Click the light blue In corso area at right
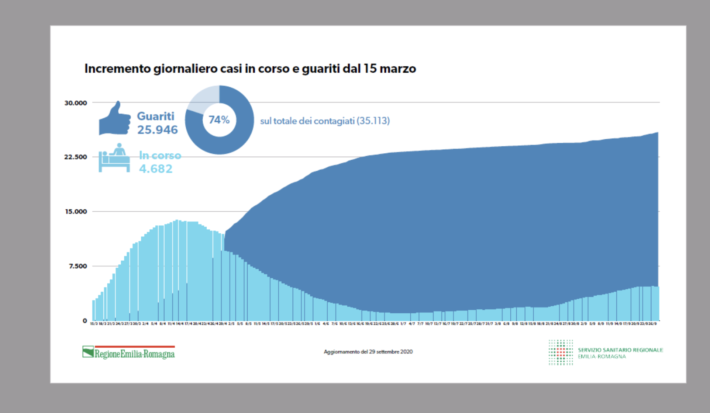710x413 pixels. click(x=630, y=303)
